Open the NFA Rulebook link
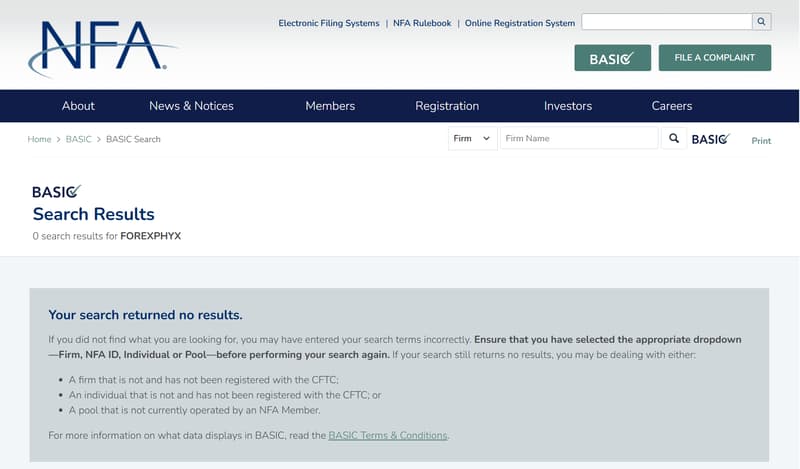The width and height of the screenshot is (800, 469). point(422,23)
